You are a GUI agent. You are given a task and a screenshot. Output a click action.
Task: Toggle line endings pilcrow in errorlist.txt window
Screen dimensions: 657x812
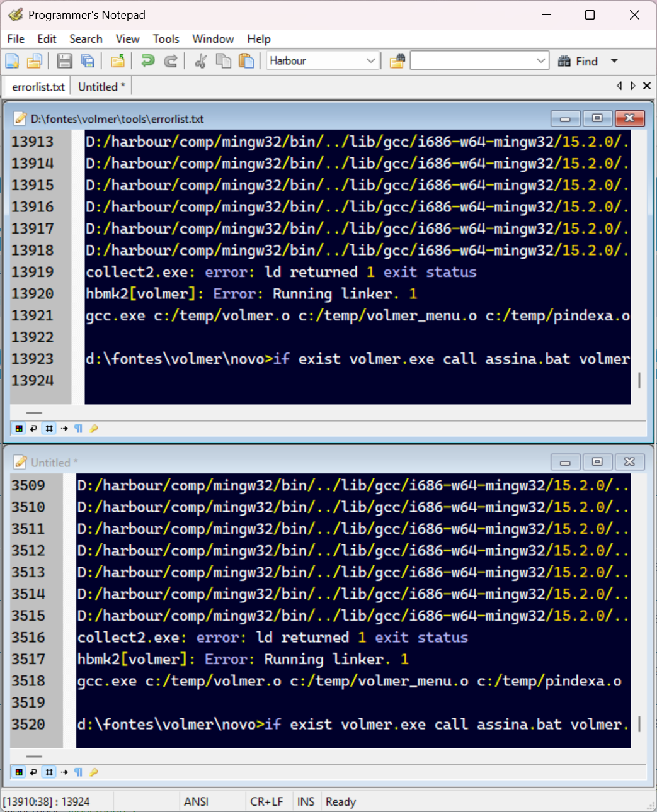(x=78, y=429)
